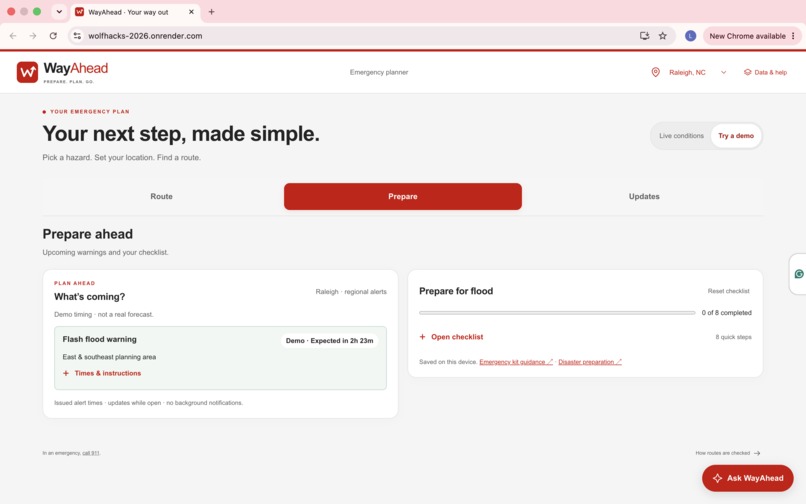806x504 pixels.
Task: Click the flood checklist progress bar
Action: [x=557, y=313]
